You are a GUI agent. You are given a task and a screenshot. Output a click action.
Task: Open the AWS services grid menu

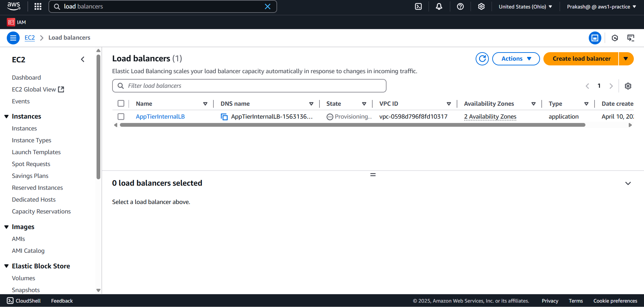click(x=38, y=6)
